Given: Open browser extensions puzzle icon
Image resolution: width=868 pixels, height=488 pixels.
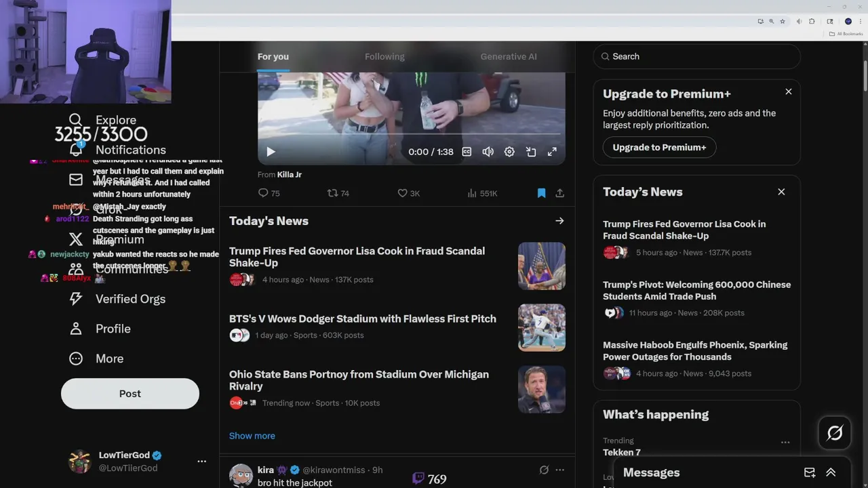Looking at the screenshot, I should (812, 22).
